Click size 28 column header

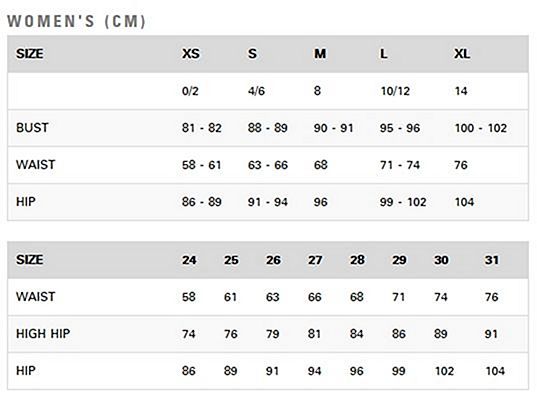[357, 260]
